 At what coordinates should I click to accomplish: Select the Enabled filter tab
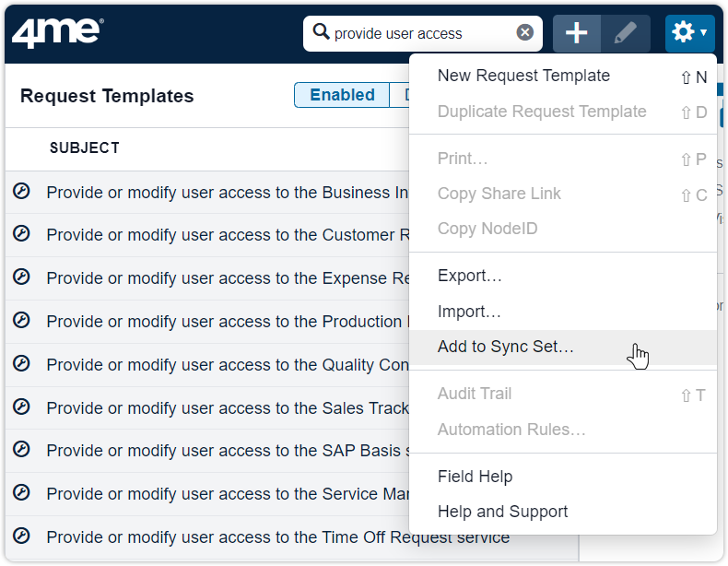coord(342,95)
